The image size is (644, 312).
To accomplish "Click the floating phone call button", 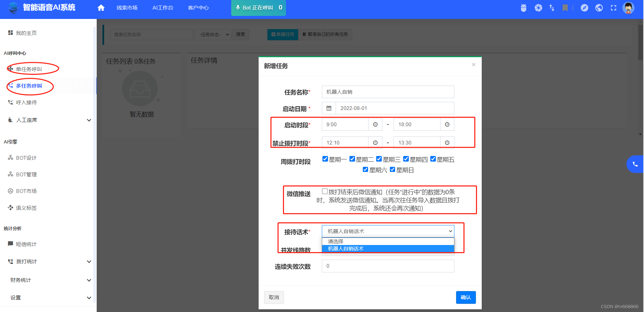I will [x=635, y=164].
